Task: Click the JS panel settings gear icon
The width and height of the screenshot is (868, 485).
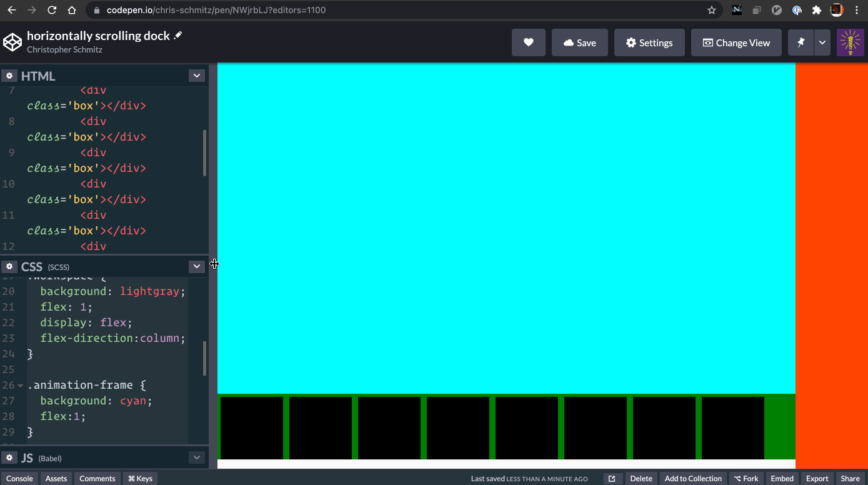Action: click(x=9, y=457)
